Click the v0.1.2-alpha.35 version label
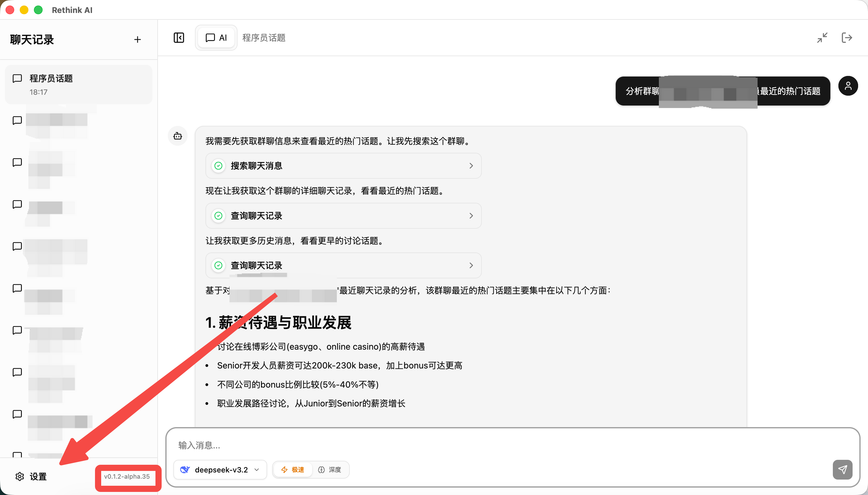This screenshot has width=868, height=495. [x=127, y=476]
